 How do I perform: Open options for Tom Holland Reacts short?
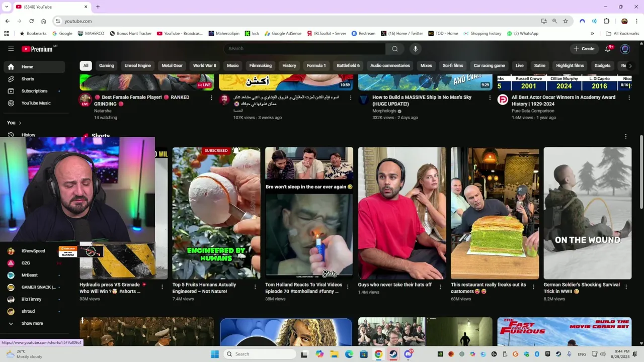pos(348,287)
